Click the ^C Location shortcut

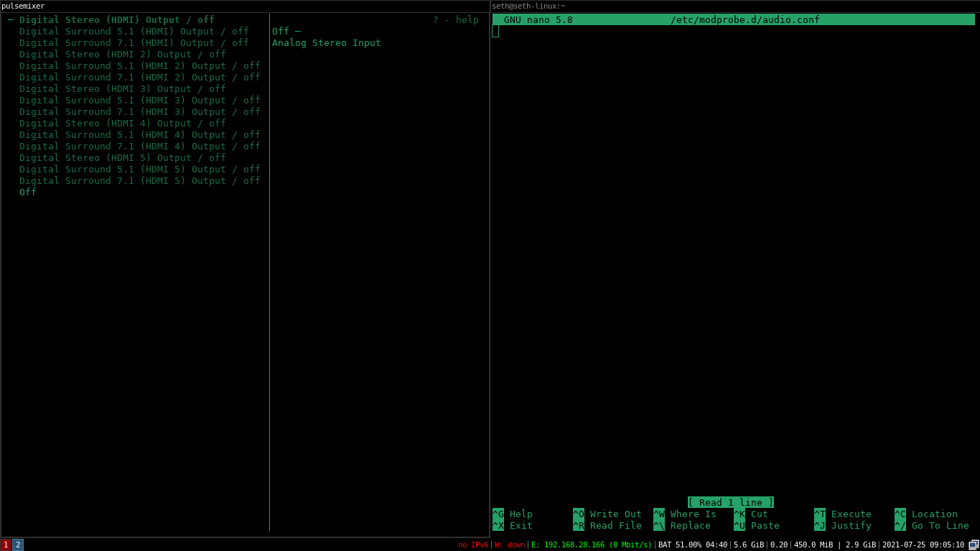tap(926, 514)
